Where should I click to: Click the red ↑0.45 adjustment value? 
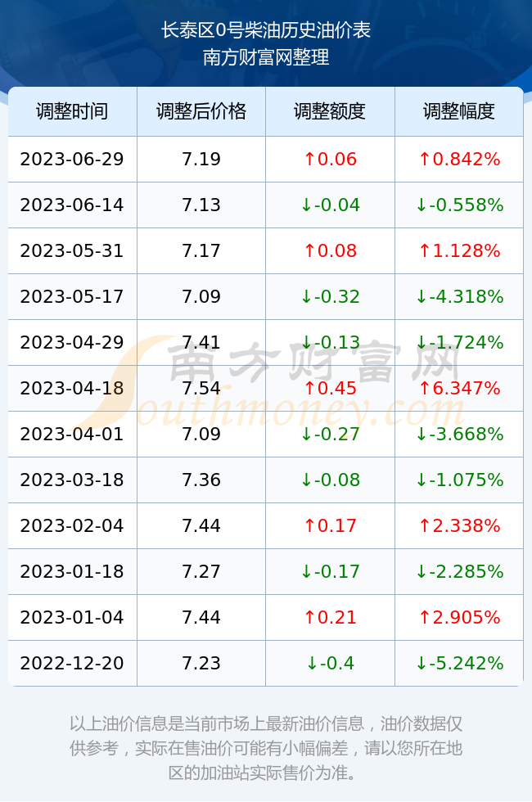click(x=330, y=388)
